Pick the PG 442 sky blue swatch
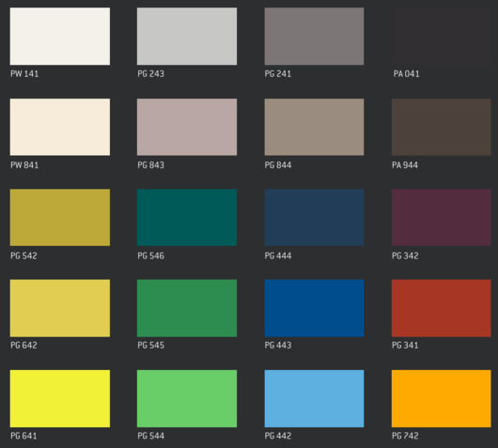The image size is (498, 448). (x=314, y=398)
